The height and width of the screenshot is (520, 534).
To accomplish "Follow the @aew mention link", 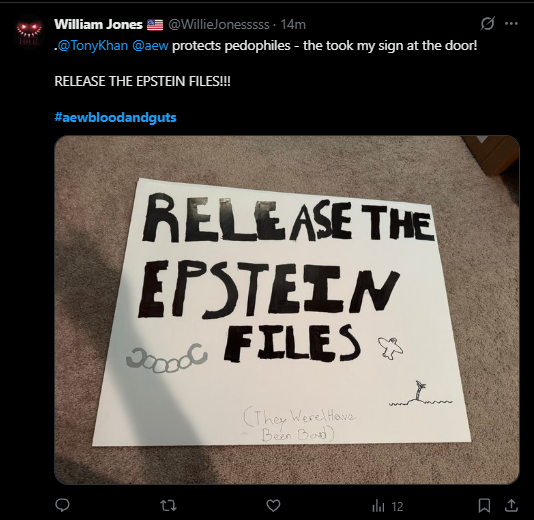I will 150,46.
